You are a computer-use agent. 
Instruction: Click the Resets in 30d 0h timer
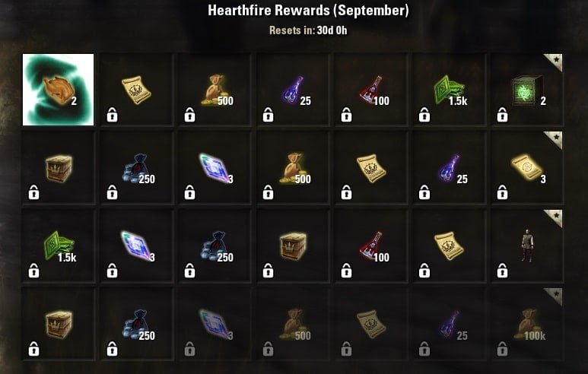[308, 30]
